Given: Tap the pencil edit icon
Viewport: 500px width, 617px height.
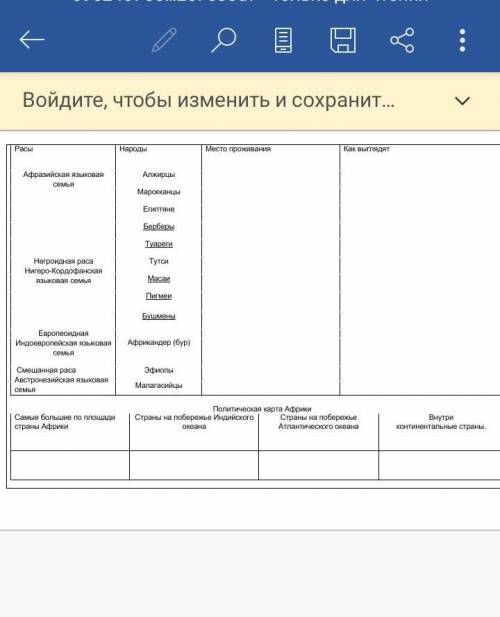Looking at the screenshot, I should click(x=164, y=40).
